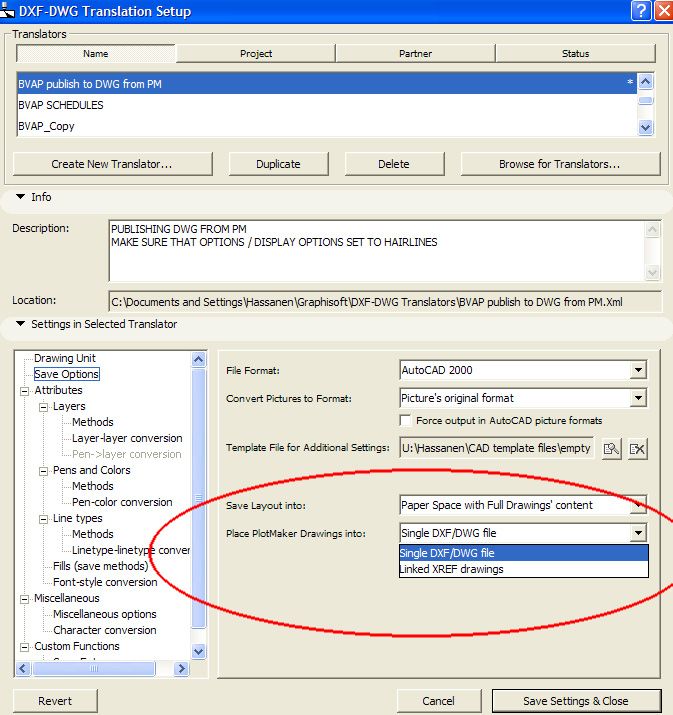This screenshot has width=673, height=715.
Task: Select Pen-color conversion item
Action: (x=122, y=502)
